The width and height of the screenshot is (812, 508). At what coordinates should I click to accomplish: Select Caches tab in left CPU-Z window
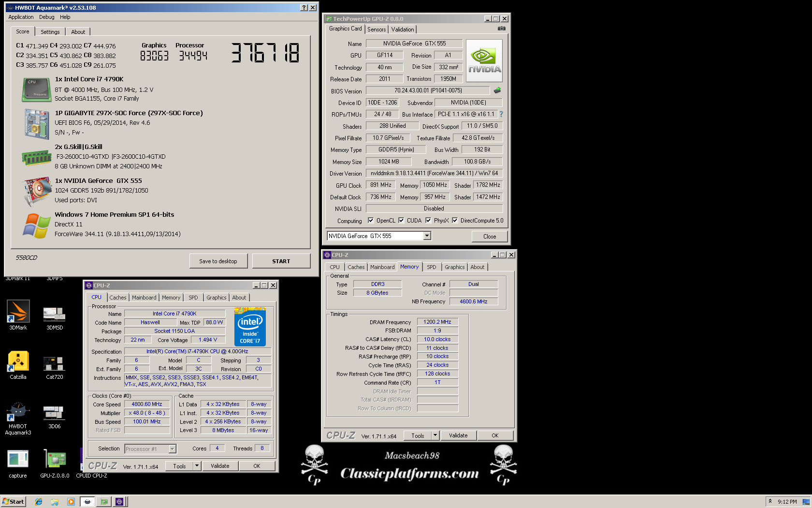tap(117, 298)
